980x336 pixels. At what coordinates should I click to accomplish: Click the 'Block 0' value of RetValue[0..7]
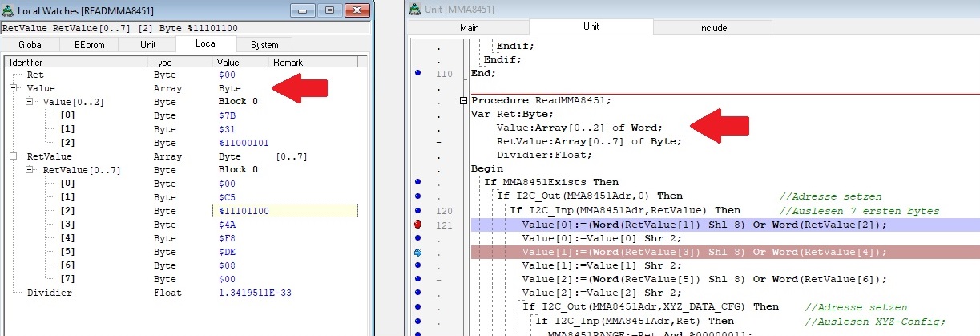[x=238, y=170]
